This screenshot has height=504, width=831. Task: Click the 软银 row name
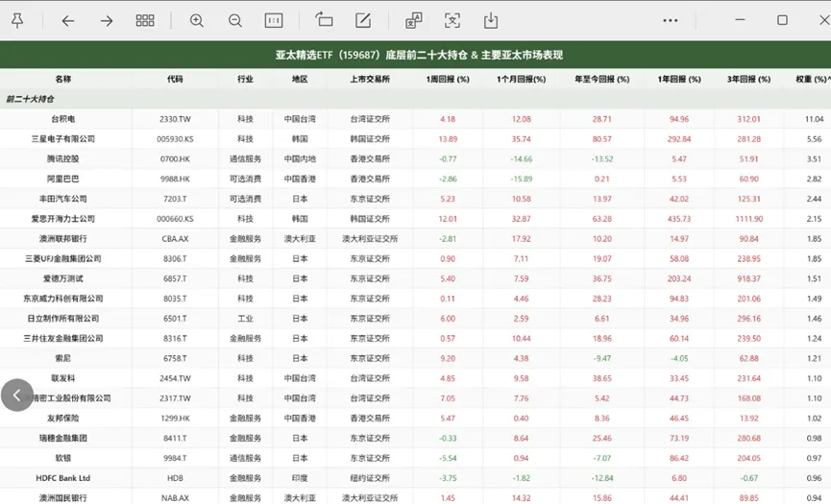tap(63, 458)
